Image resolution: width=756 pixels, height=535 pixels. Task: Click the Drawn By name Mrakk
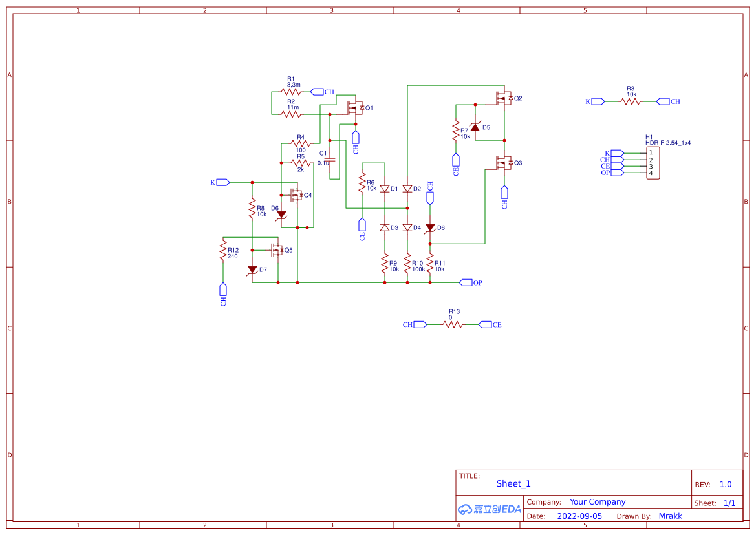pos(671,516)
